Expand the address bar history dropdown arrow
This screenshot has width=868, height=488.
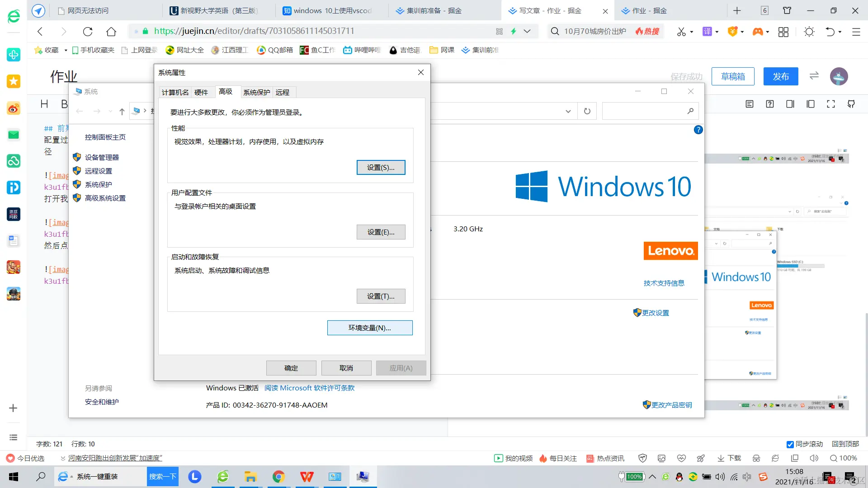pos(568,111)
